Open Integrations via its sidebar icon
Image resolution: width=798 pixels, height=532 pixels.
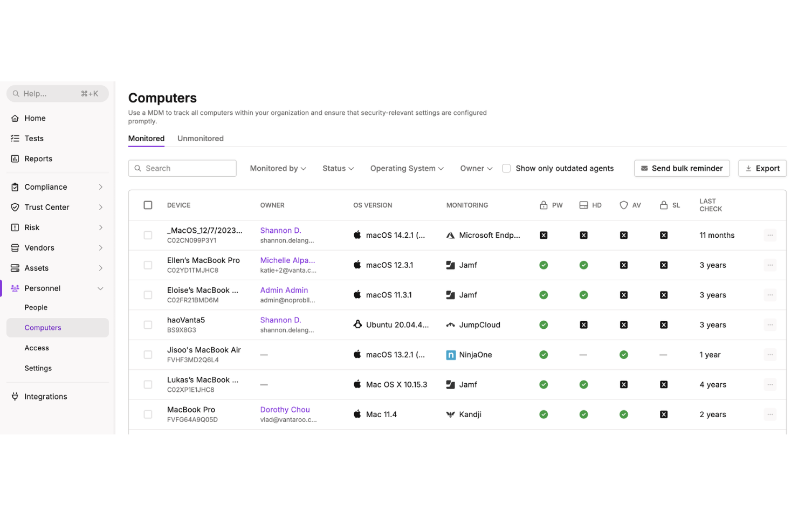tap(15, 396)
